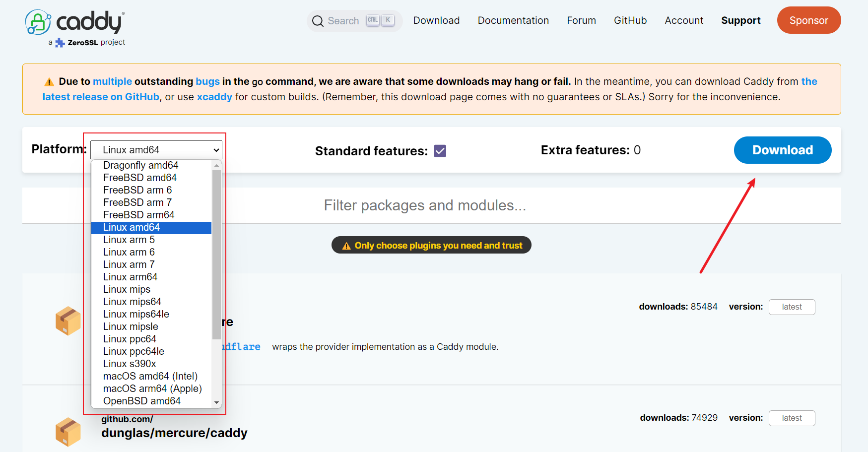868x452 pixels.
Task: Open the Download nav menu item
Action: click(436, 20)
